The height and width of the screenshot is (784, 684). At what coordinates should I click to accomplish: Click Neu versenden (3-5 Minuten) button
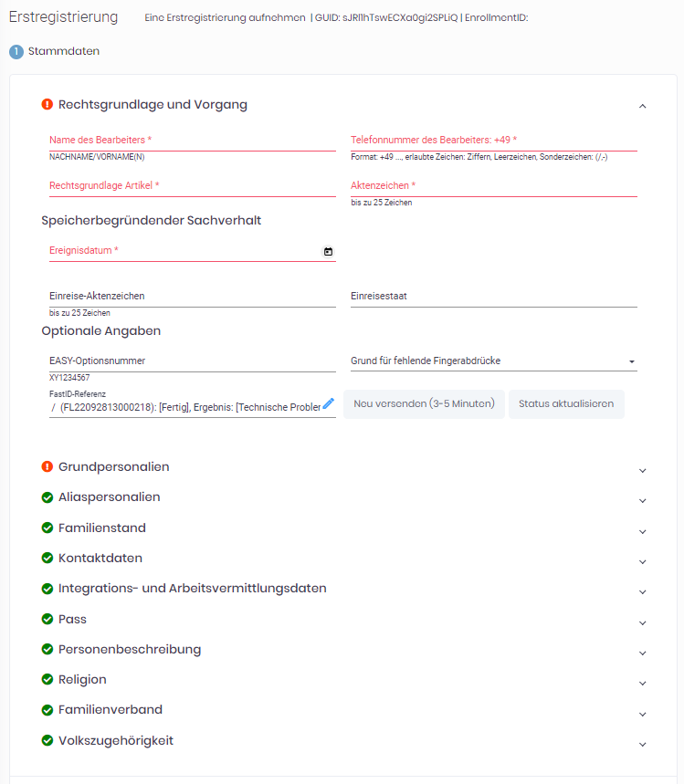(424, 404)
